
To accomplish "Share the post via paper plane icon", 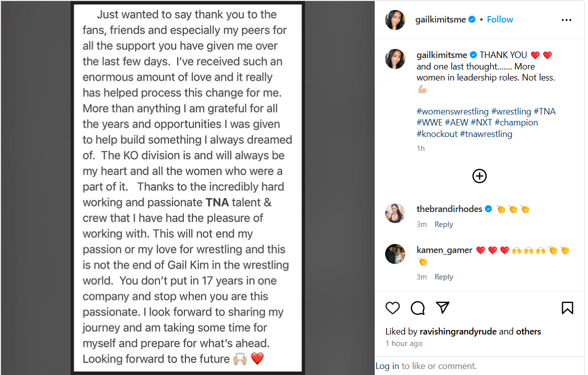I will pyautogui.click(x=443, y=308).
